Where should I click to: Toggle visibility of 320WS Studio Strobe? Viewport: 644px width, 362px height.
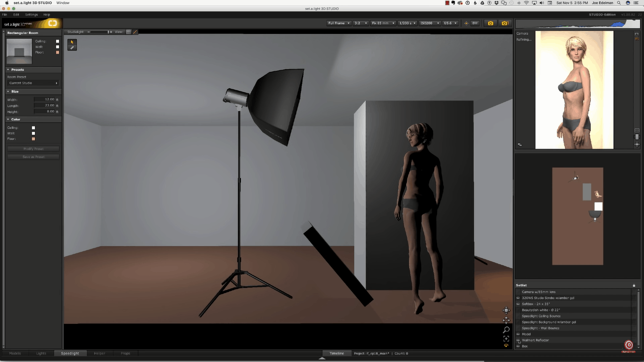tap(518, 298)
